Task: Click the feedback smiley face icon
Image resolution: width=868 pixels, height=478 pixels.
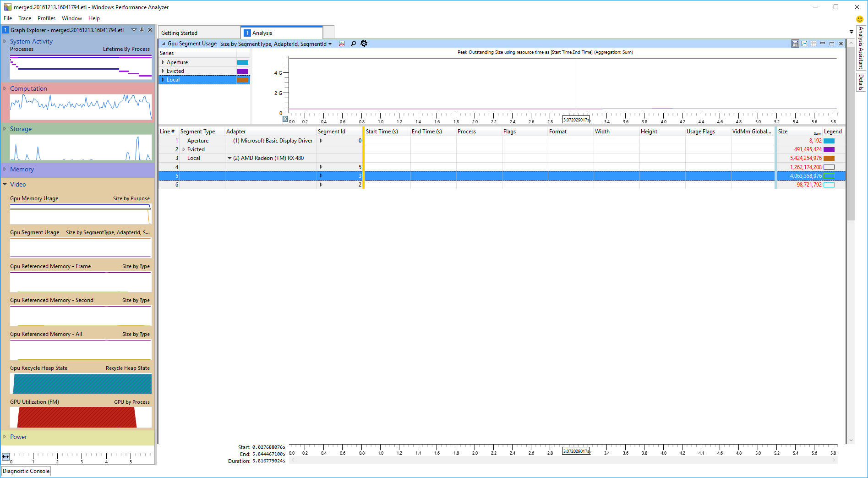Action: (x=860, y=19)
